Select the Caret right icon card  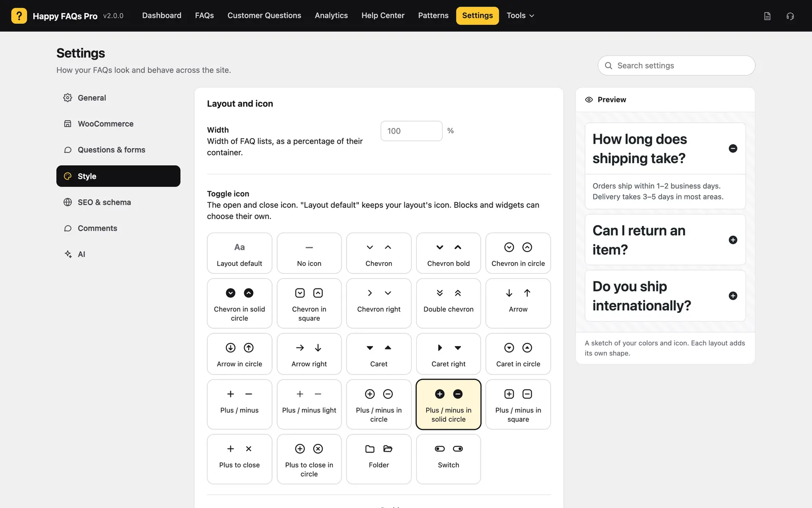tap(449, 354)
